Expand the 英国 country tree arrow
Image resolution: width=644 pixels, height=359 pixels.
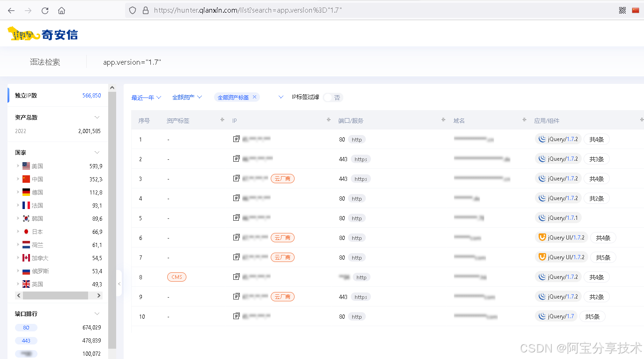click(18, 284)
